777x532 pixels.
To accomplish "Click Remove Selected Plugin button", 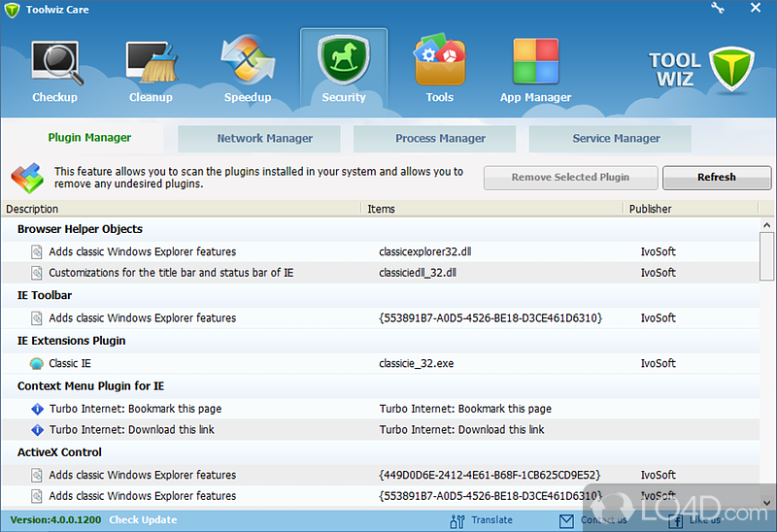I will click(x=570, y=178).
